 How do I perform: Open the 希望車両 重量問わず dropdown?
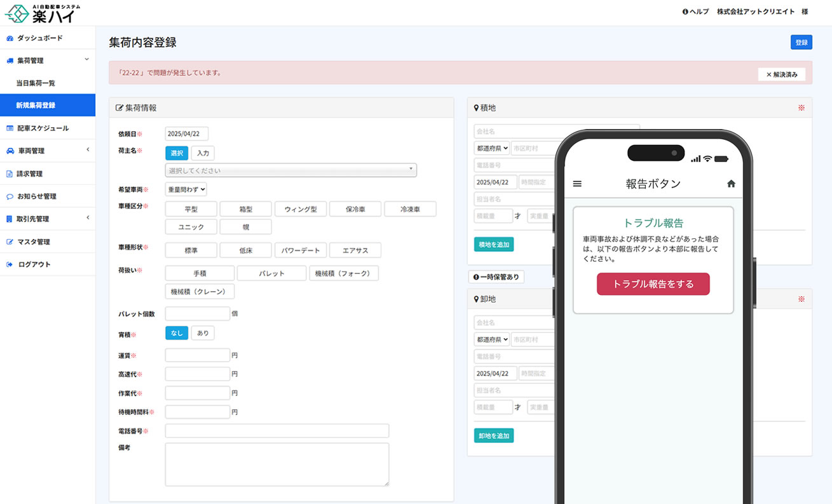(x=186, y=189)
